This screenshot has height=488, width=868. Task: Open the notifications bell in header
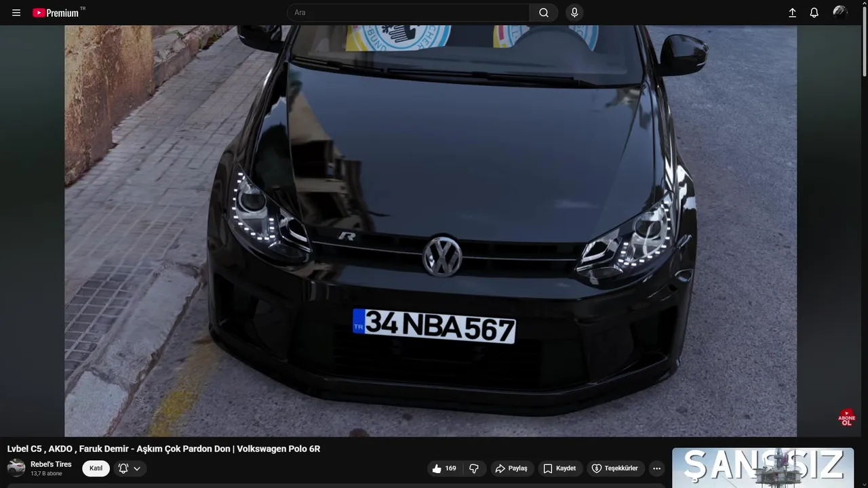click(x=814, y=13)
